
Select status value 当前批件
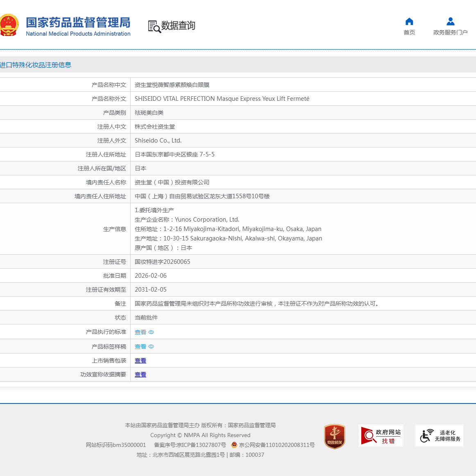[146, 317]
